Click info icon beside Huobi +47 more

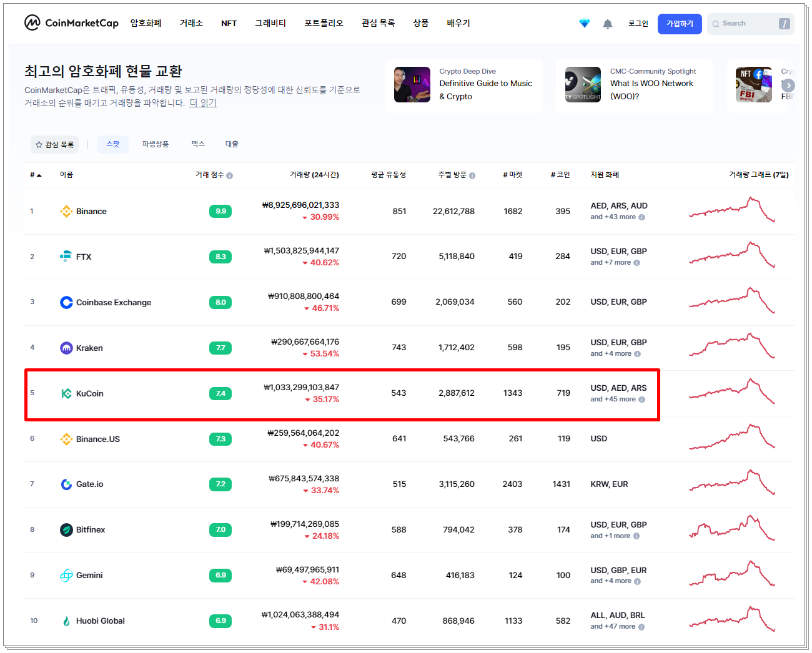(641, 627)
